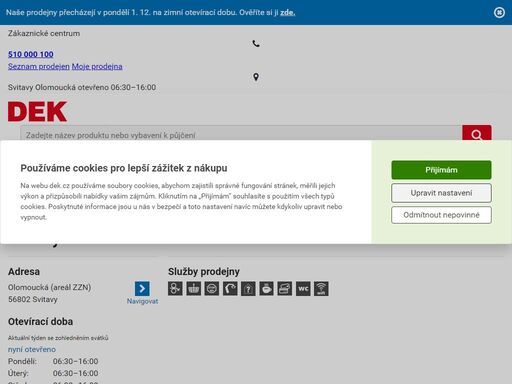Click the key cutting service icon
The width and height of the screenshot is (512, 384).
pos(175,289)
